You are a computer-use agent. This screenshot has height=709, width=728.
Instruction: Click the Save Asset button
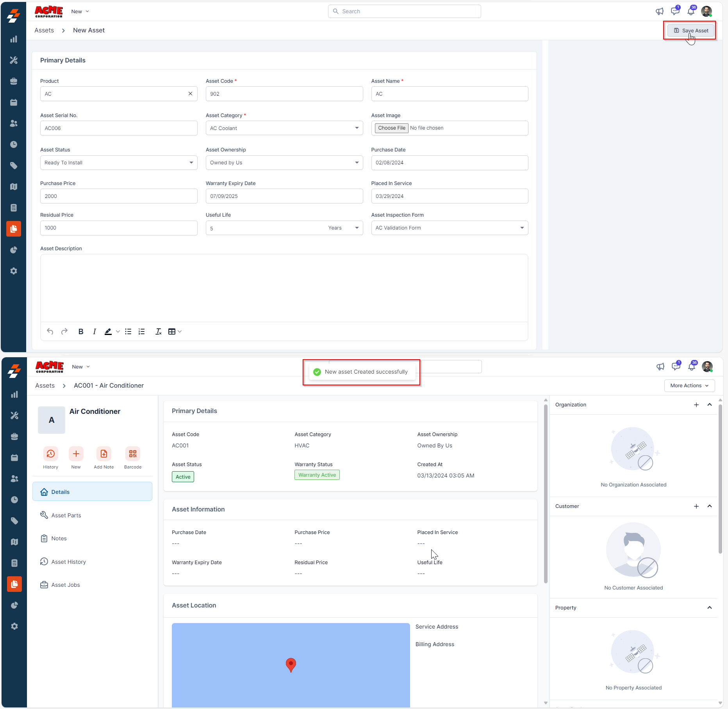[691, 30]
